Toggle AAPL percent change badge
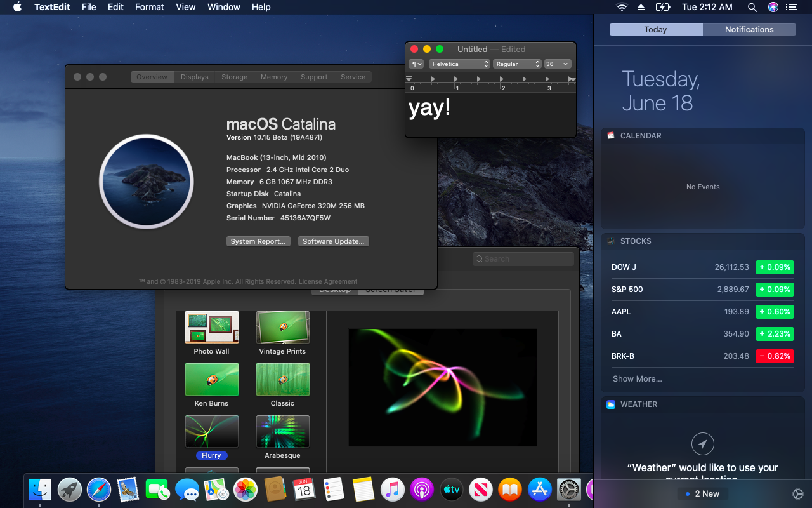 [x=775, y=311]
